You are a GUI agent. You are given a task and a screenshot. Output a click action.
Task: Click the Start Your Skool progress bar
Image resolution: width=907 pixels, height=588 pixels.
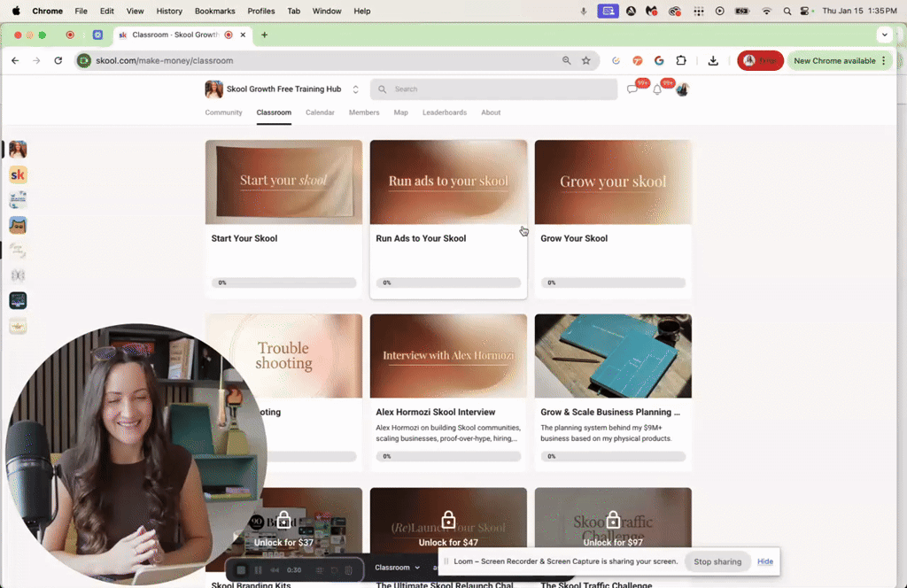pos(283,282)
